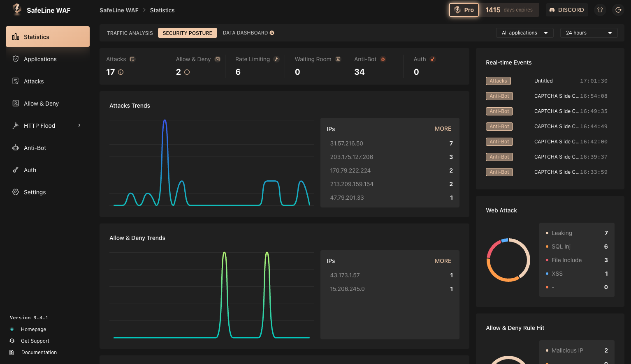Click the File Include legend entry
Image resolution: width=631 pixels, height=364 pixels.
tap(577, 260)
